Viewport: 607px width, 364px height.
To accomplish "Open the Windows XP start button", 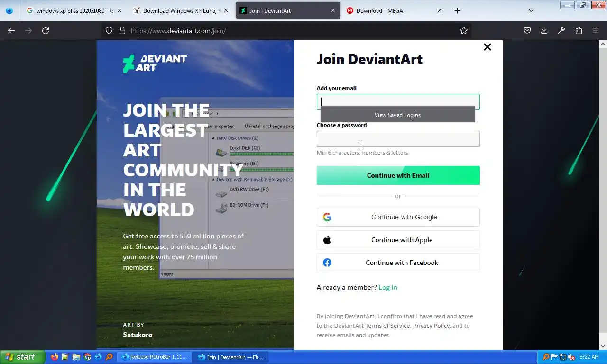I will coord(22,357).
